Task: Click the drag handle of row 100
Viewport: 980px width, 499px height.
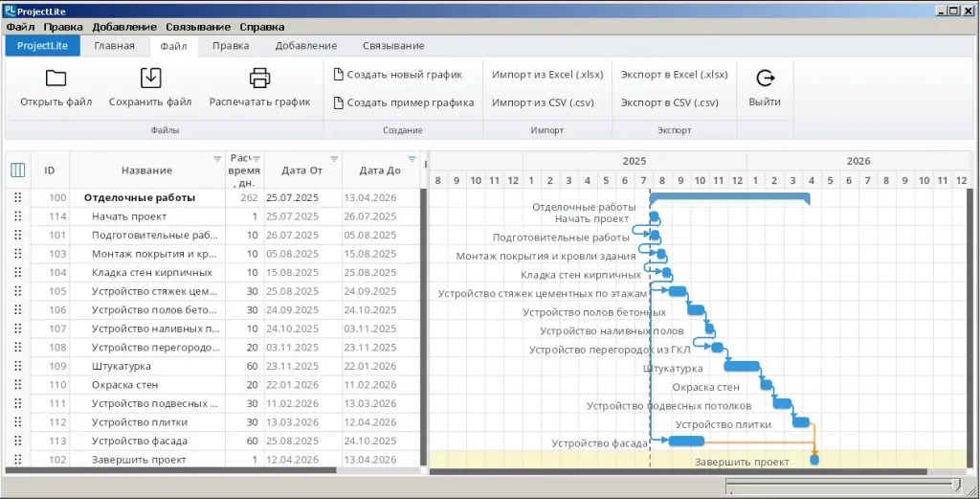Action: [17, 197]
